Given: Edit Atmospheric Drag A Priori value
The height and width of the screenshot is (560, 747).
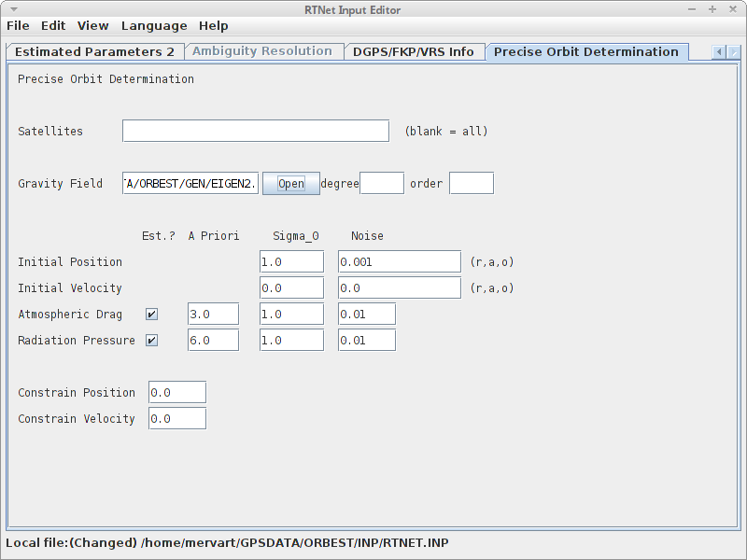Looking at the screenshot, I should point(213,315).
